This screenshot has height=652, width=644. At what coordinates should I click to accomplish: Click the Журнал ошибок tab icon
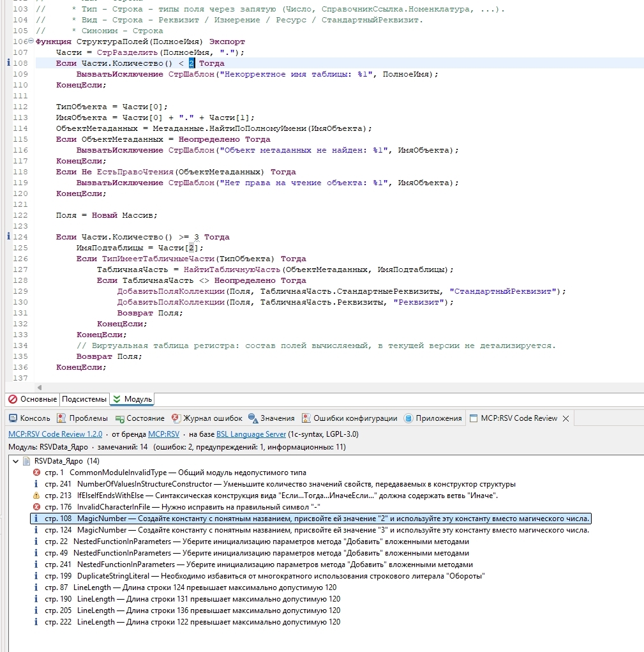[176, 418]
